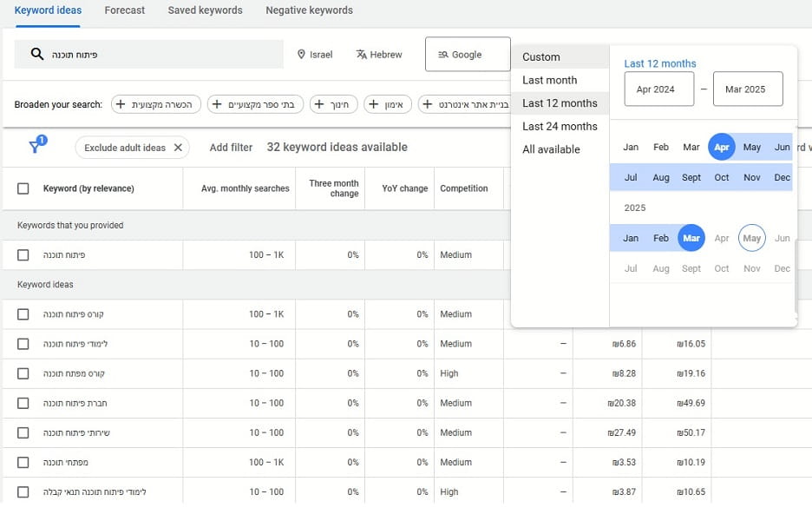Pick Apr 2024 in the calendar
The height and width of the screenshot is (521, 812).
click(722, 148)
